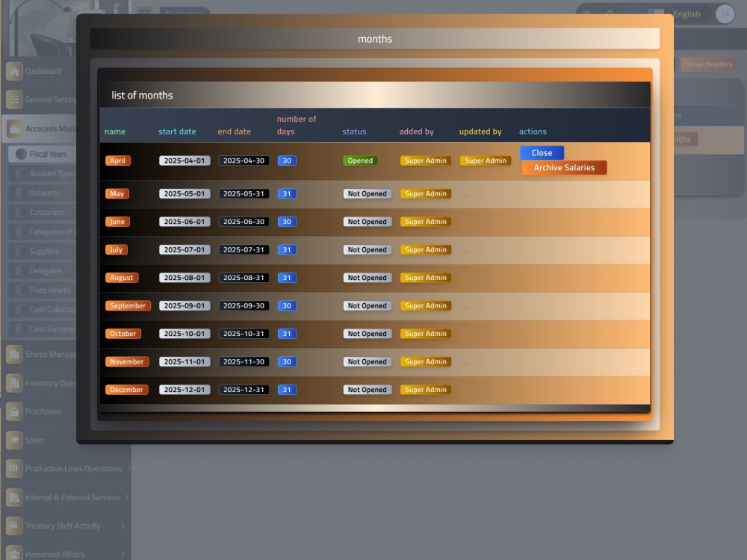Viewport: 747px width, 560px height.
Task: Click the May month name badge
Action: [x=117, y=194]
